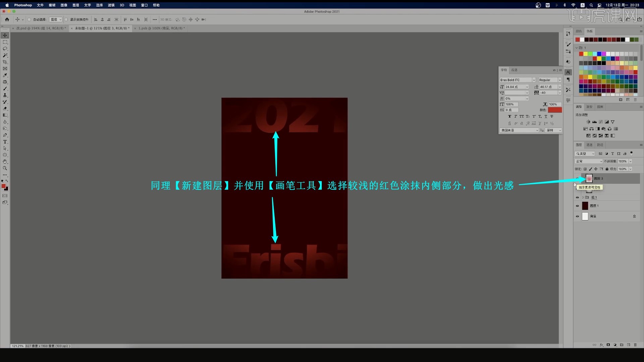Select the Clone Stamp tool
The height and width of the screenshot is (362, 644).
point(5,95)
